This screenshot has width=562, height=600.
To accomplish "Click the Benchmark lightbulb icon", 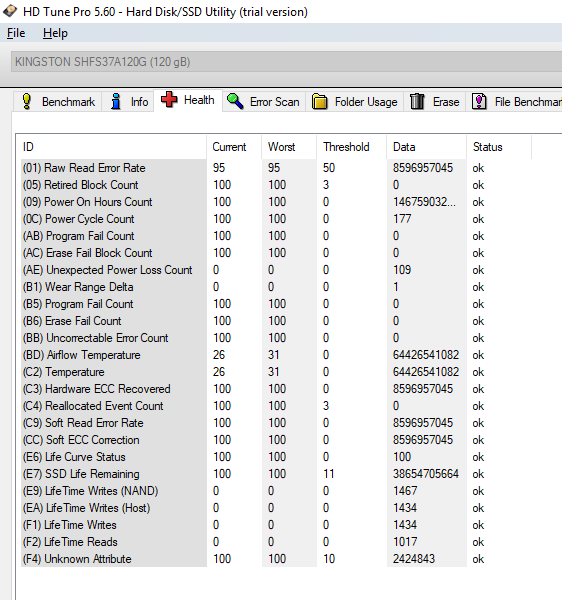I will pyautogui.click(x=26, y=101).
